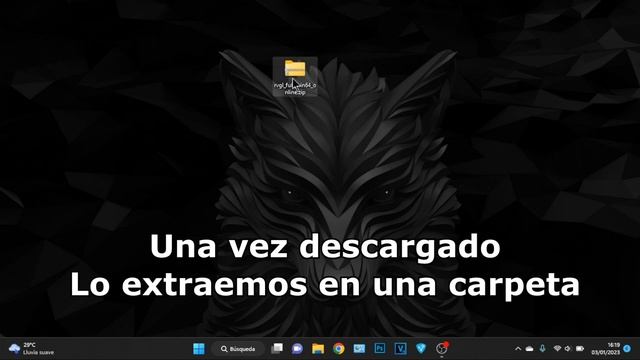Open the cloud icon in system tray

(x=530, y=349)
